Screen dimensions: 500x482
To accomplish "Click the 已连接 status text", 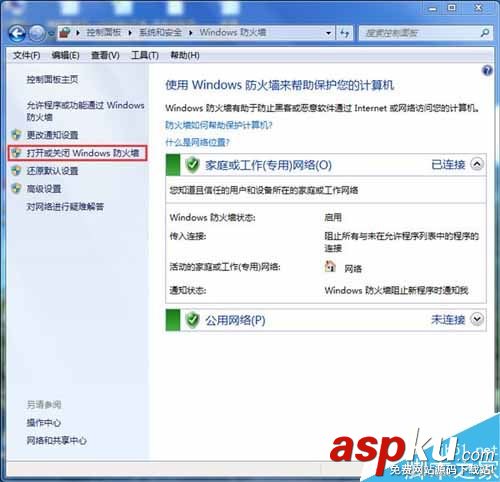I will click(448, 164).
